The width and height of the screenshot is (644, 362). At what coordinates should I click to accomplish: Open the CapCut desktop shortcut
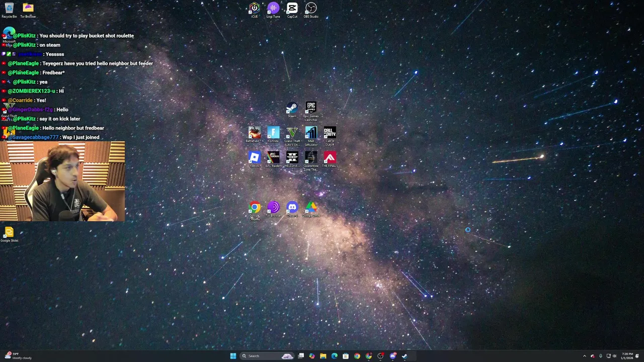point(292,10)
